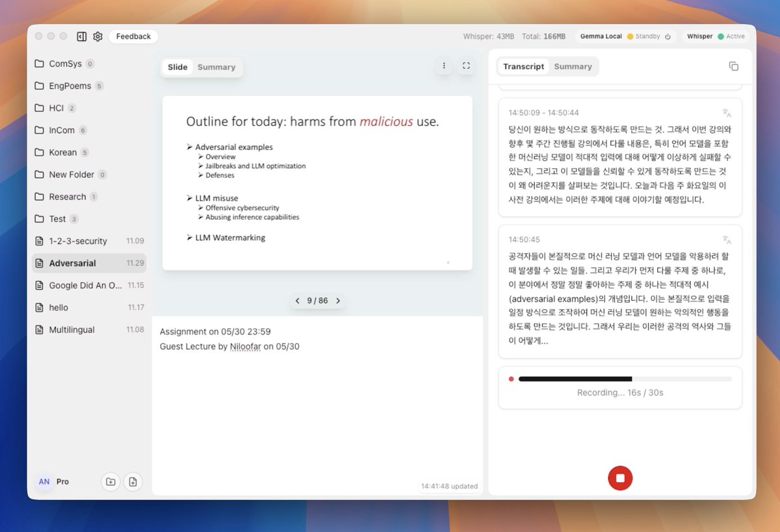Click the hello file icon

pyautogui.click(x=39, y=307)
